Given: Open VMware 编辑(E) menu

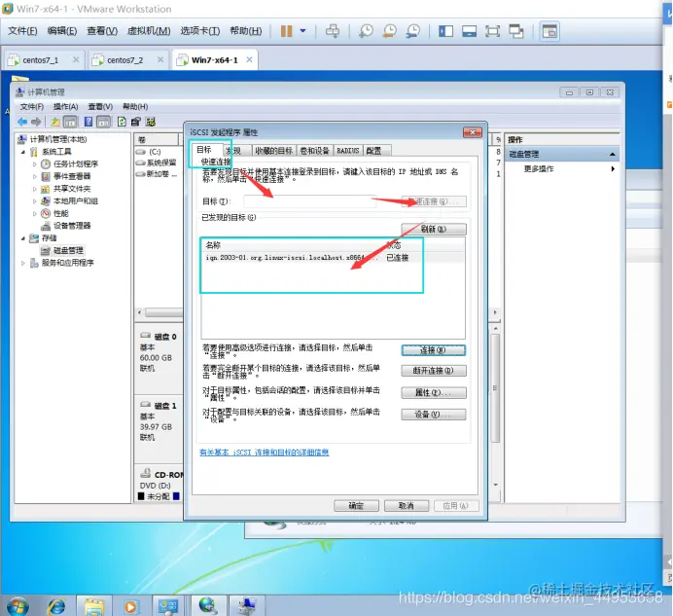Looking at the screenshot, I should click(62, 31).
